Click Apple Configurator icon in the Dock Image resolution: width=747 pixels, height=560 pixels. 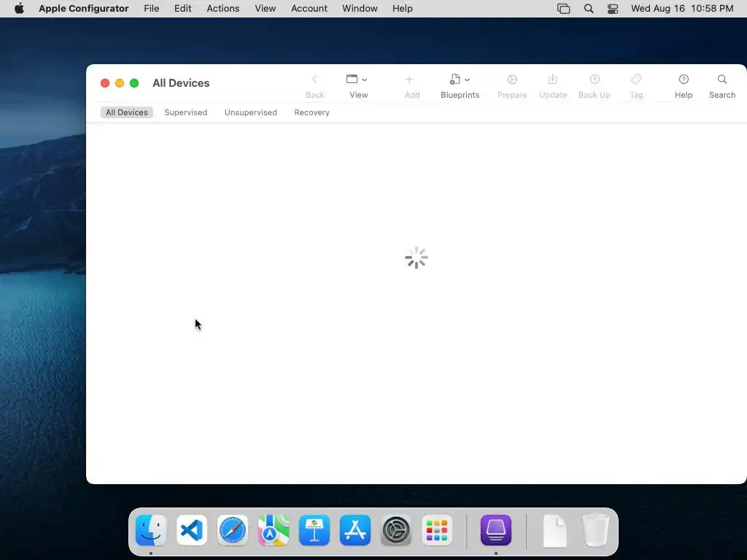click(x=496, y=530)
